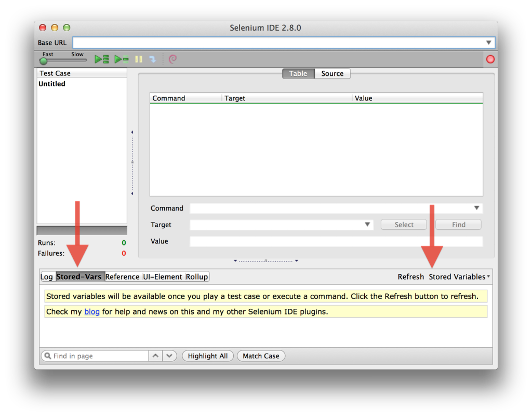Click the Command column header
This screenshot has height=417, width=532.
click(185, 98)
